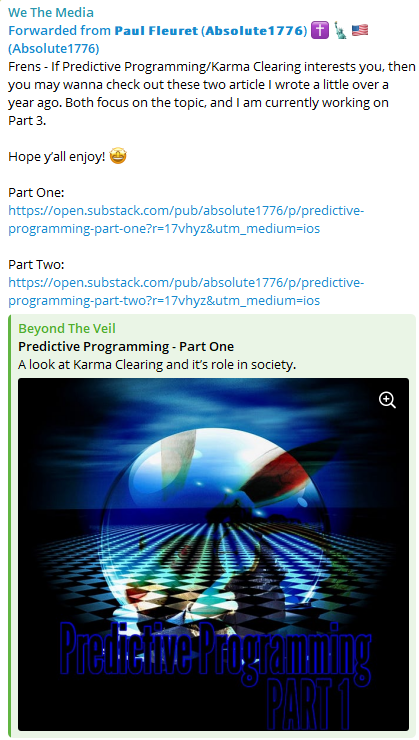Click the green link preview side bar
419x740 pixels.
tap(10, 525)
